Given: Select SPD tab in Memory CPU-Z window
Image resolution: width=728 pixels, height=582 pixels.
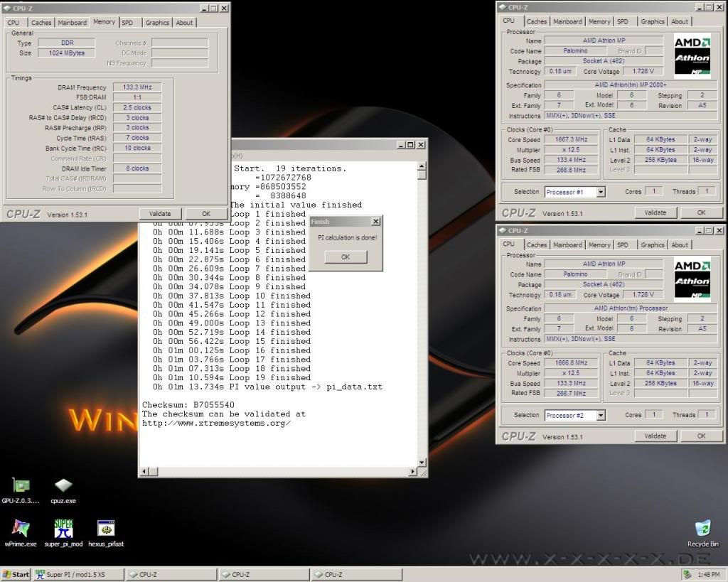Looking at the screenshot, I should point(127,22).
